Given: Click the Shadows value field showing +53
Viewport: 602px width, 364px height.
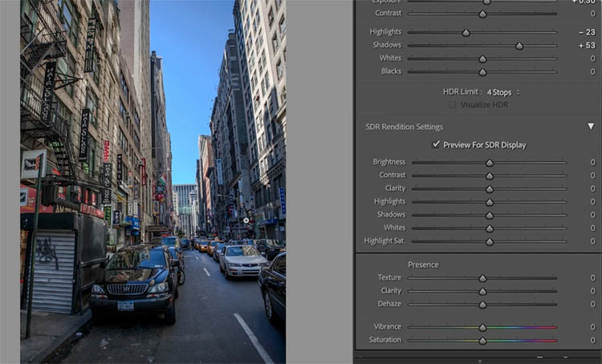Looking at the screenshot, I should tap(585, 46).
